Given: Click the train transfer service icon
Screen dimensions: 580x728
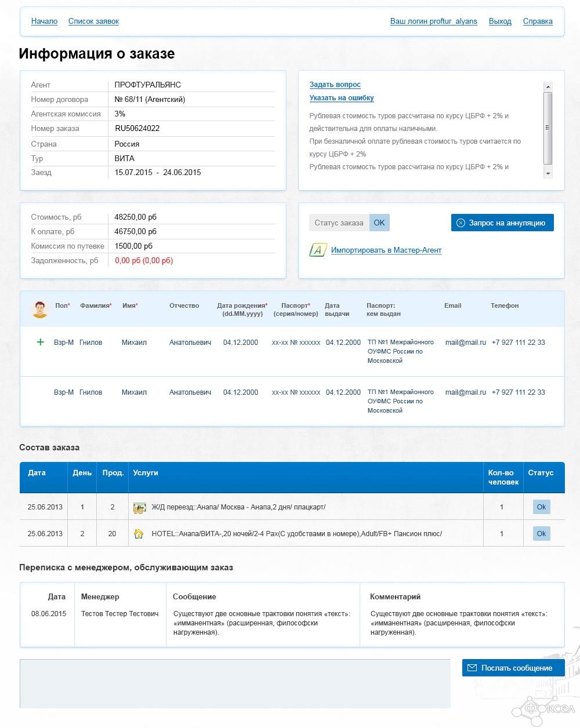Looking at the screenshot, I should click(139, 508).
